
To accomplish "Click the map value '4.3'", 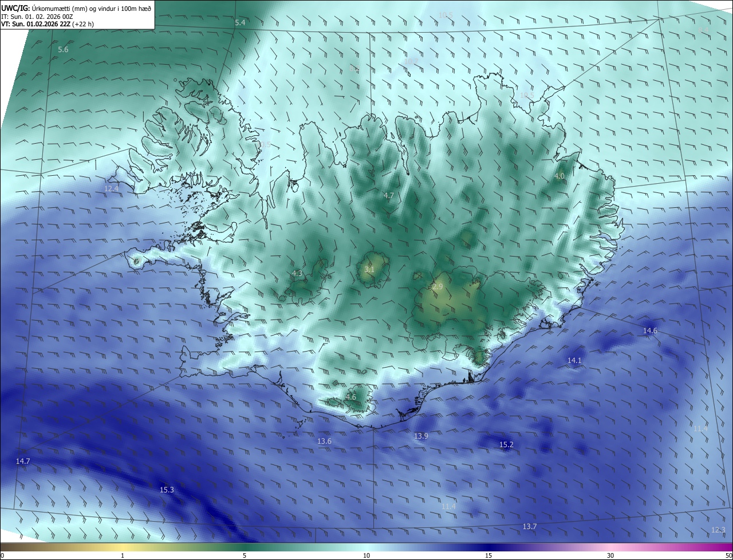I will pyautogui.click(x=297, y=274).
